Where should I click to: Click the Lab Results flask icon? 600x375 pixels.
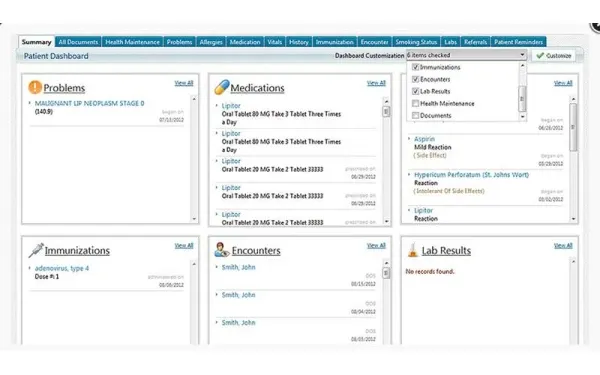click(x=412, y=250)
